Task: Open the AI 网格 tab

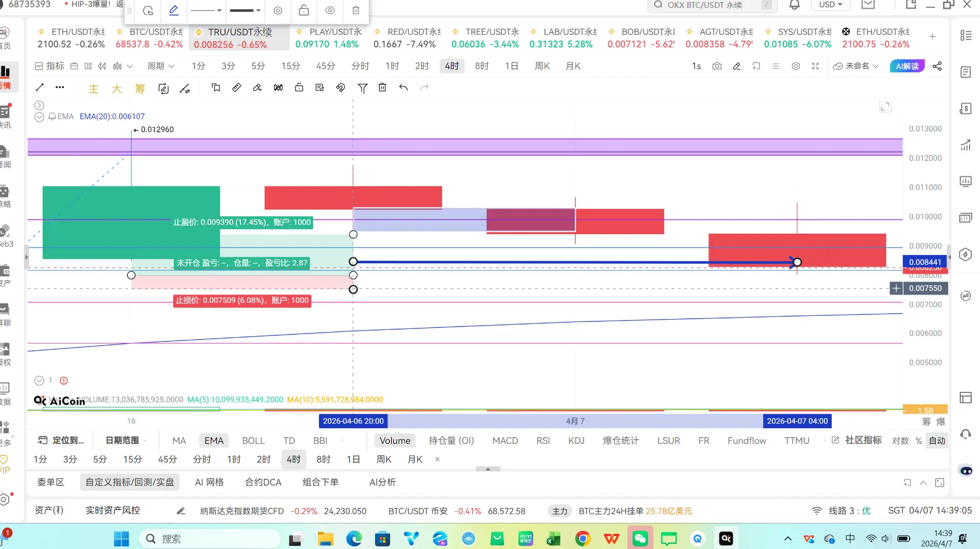Action: (209, 482)
